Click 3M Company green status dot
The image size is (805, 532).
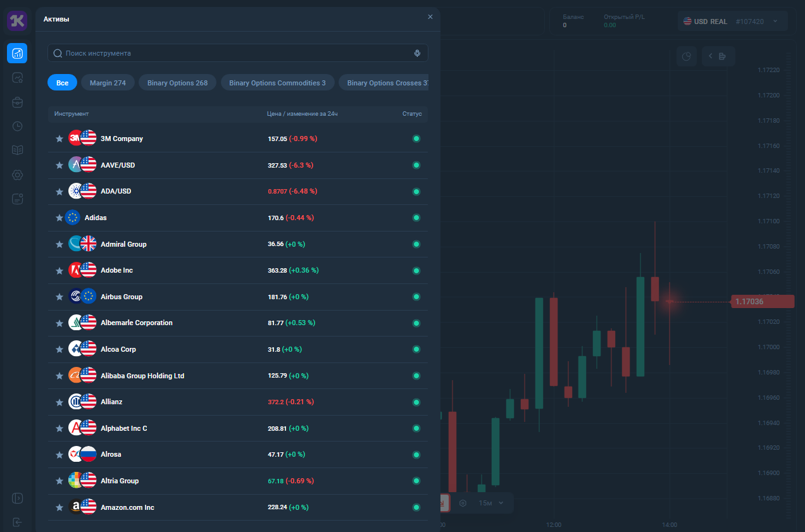point(416,139)
